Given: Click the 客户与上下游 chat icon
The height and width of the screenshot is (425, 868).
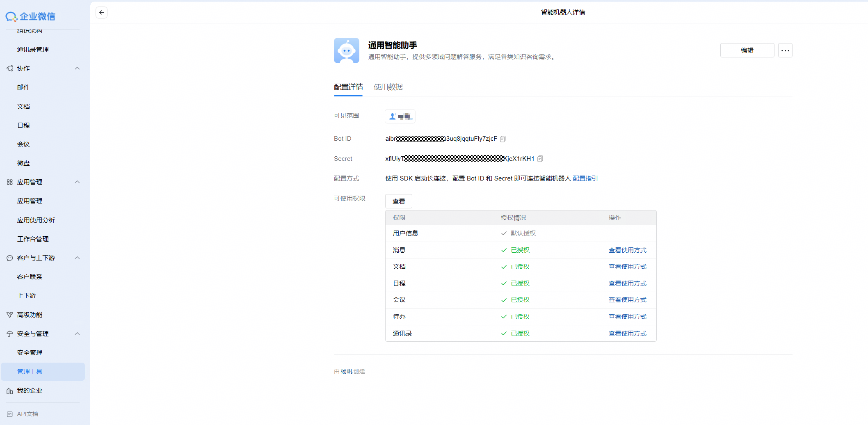Looking at the screenshot, I should pos(10,258).
